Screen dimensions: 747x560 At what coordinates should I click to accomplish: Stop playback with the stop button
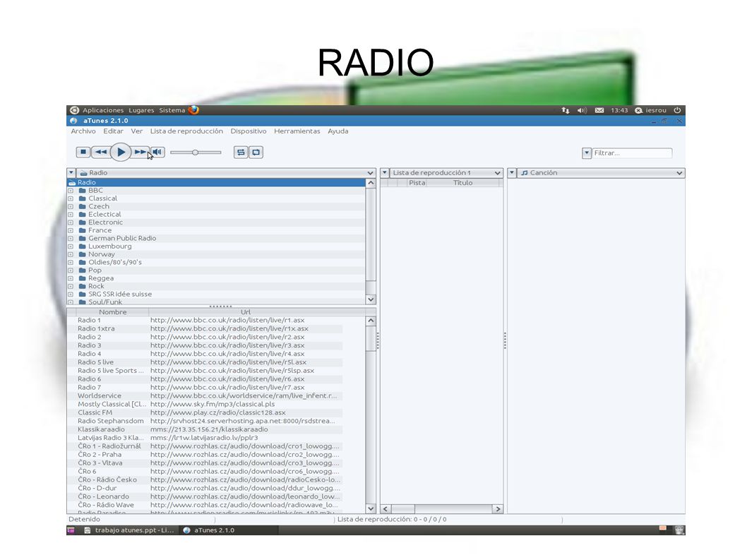click(x=83, y=152)
